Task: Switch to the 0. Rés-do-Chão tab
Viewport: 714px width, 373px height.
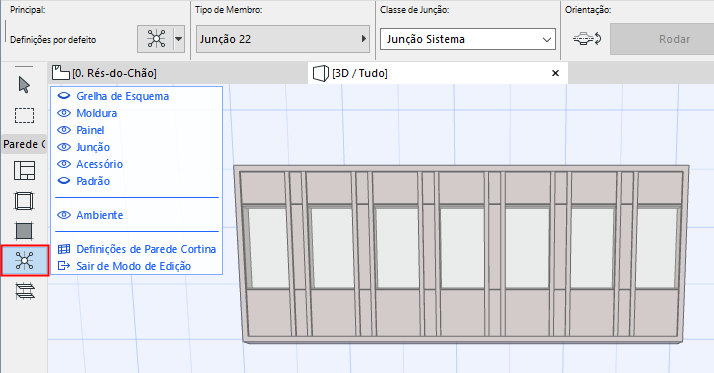Action: point(178,73)
